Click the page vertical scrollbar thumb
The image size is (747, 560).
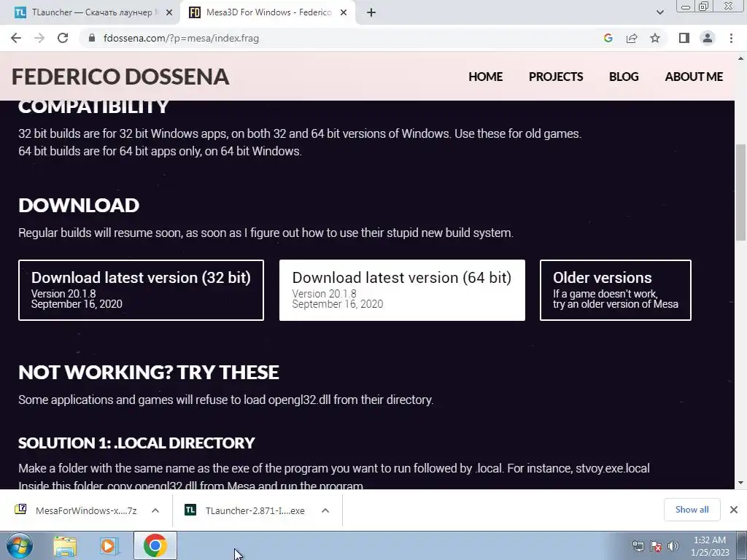pos(740,192)
